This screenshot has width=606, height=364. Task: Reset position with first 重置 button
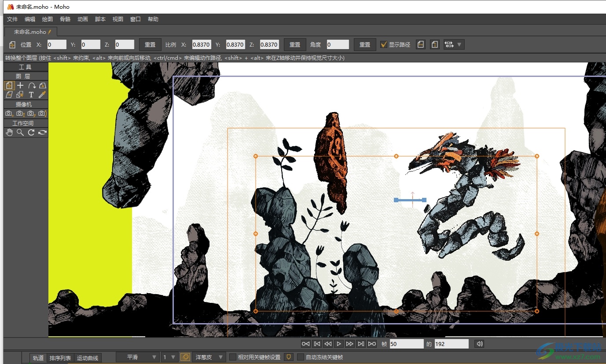pyautogui.click(x=150, y=44)
